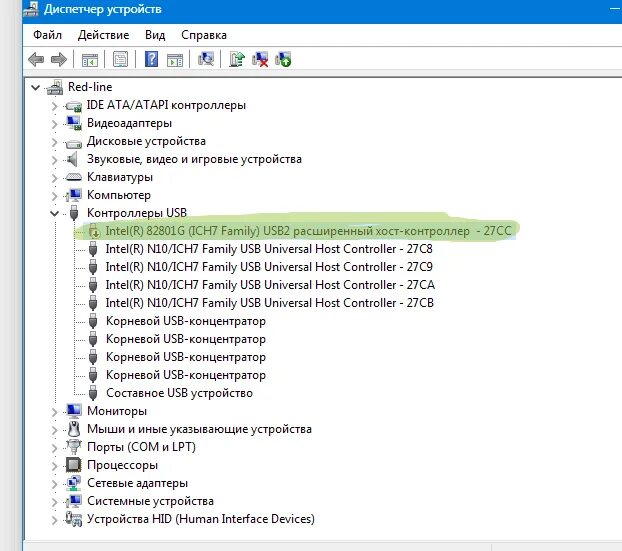Select USB Universal Host Controller - 27CA
Viewport: 622px width, 551px height.
pos(270,285)
